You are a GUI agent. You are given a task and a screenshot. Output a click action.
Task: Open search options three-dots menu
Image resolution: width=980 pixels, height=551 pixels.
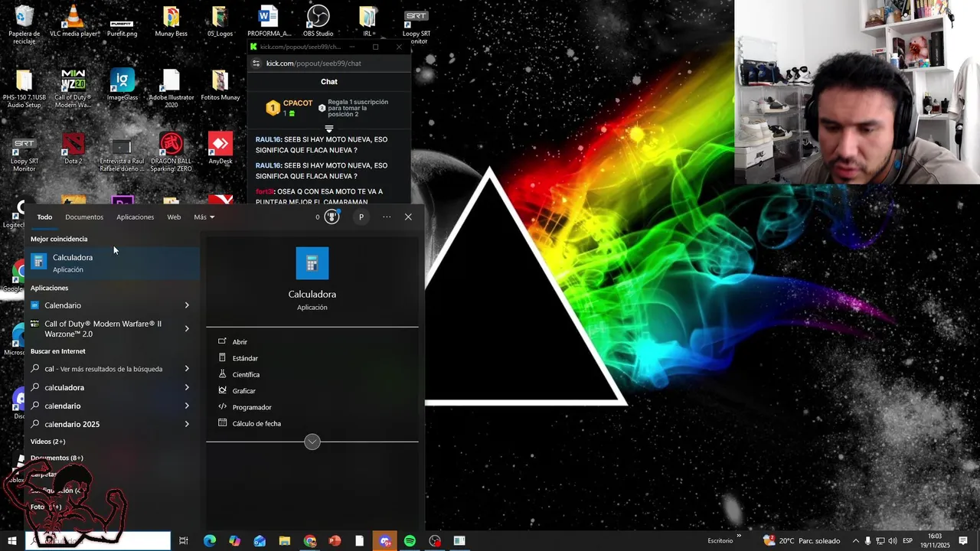point(387,217)
